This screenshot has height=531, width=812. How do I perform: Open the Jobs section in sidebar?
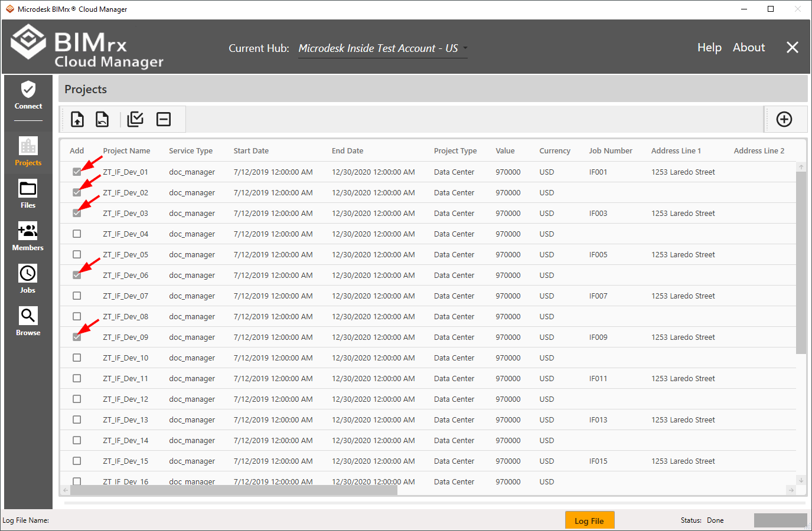pyautogui.click(x=28, y=279)
